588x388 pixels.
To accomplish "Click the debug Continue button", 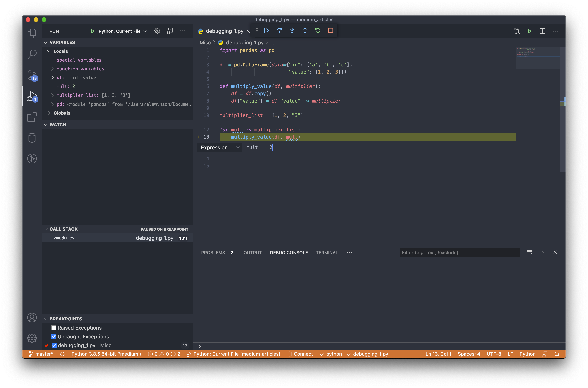I will (x=266, y=31).
